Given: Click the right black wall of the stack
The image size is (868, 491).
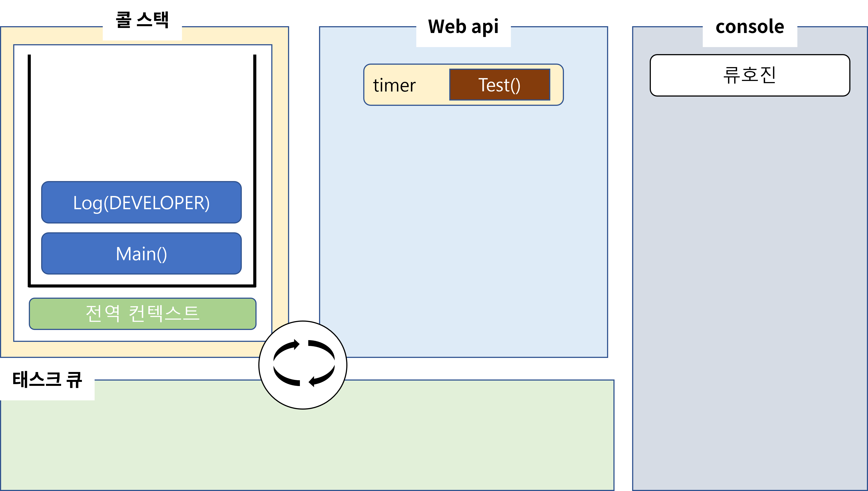Looking at the screenshot, I should tap(255, 169).
